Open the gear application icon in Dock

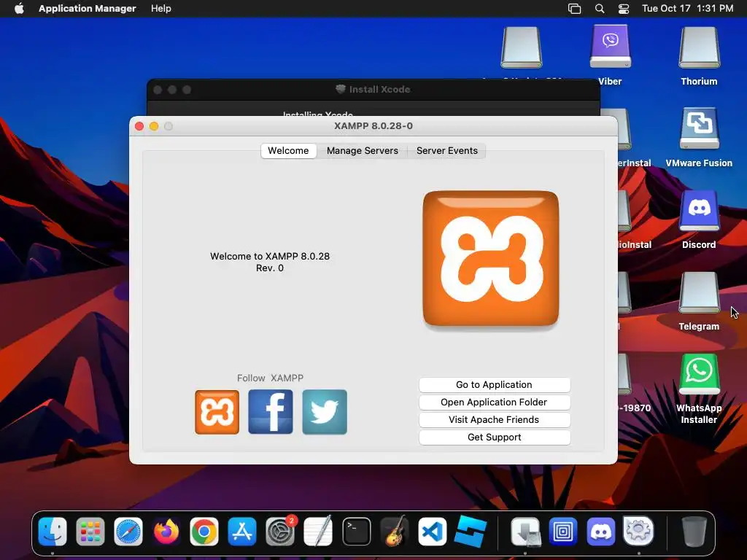(638, 531)
